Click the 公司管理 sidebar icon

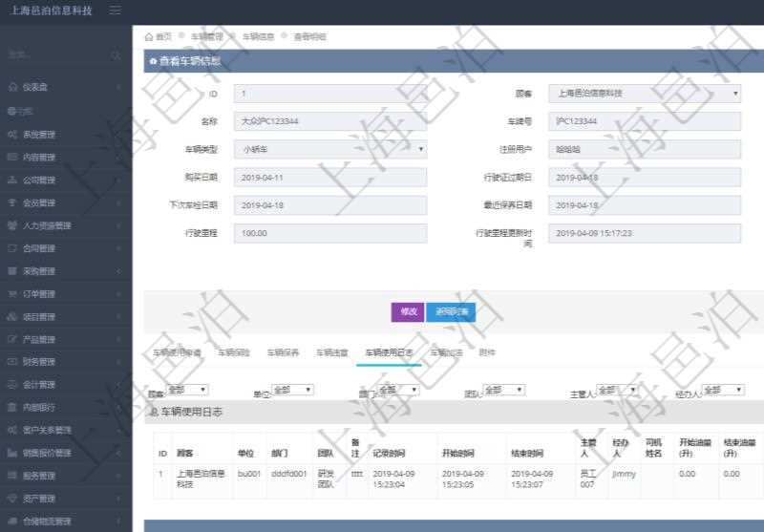click(12, 181)
